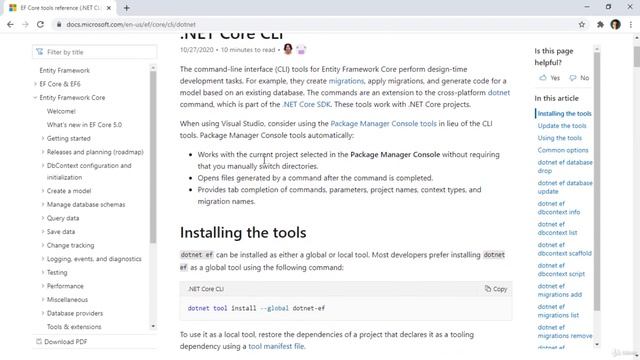Rate the page helpful with Yes
This screenshot has height=360, width=640.
point(549,78)
